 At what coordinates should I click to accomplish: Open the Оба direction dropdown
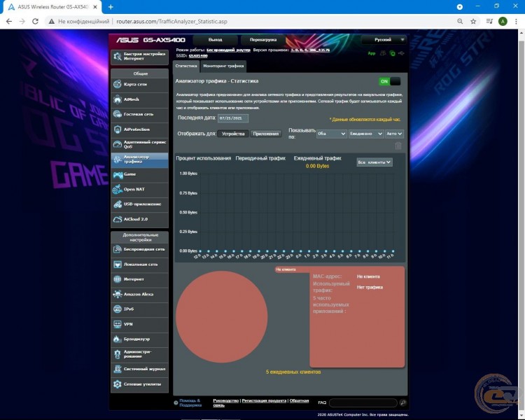[x=332, y=134]
